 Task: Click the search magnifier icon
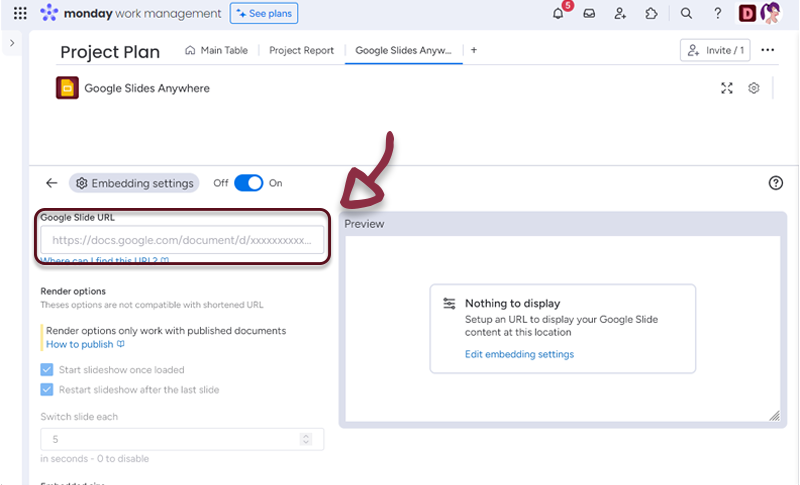[686, 14]
